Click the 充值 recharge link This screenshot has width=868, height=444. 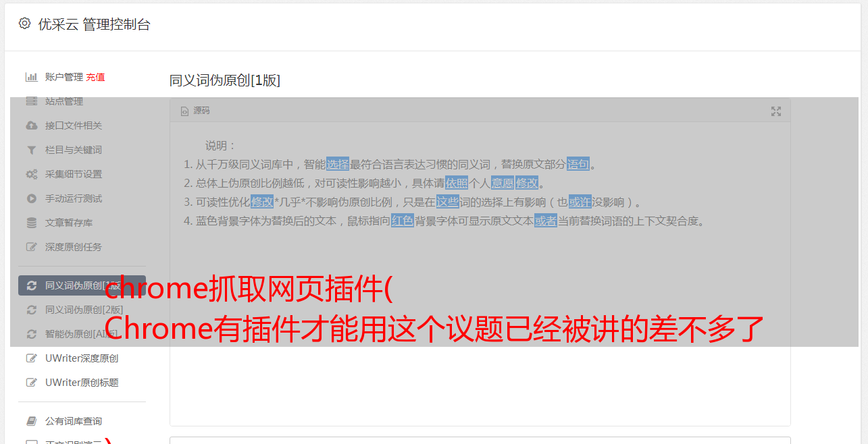95,77
